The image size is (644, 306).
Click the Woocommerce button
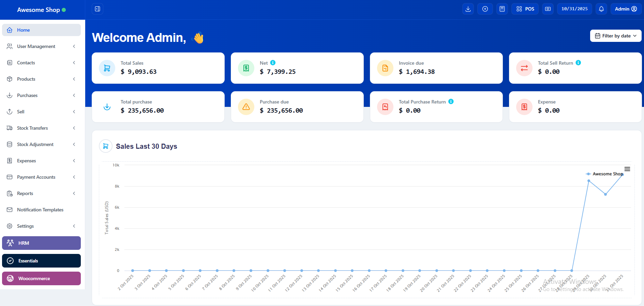41,278
